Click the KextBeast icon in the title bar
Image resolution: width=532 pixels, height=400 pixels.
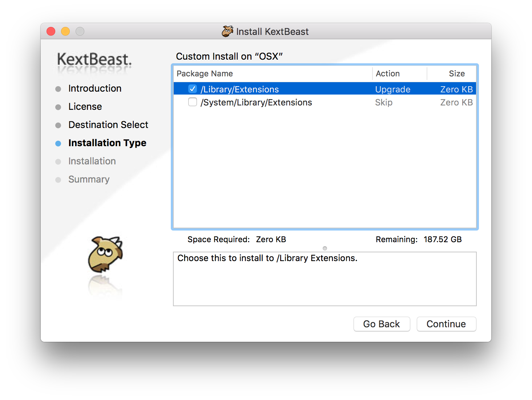227,31
